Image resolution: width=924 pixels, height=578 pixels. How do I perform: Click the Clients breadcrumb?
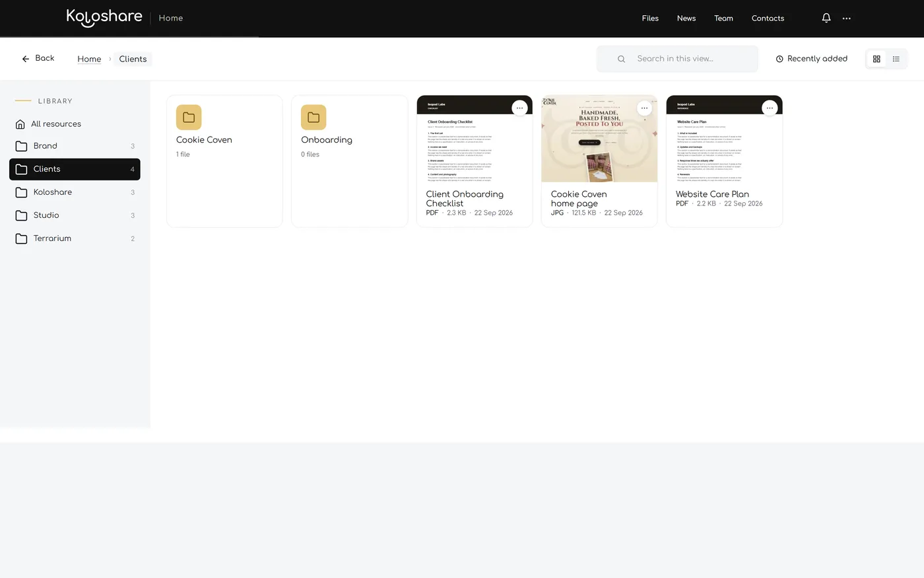[133, 59]
